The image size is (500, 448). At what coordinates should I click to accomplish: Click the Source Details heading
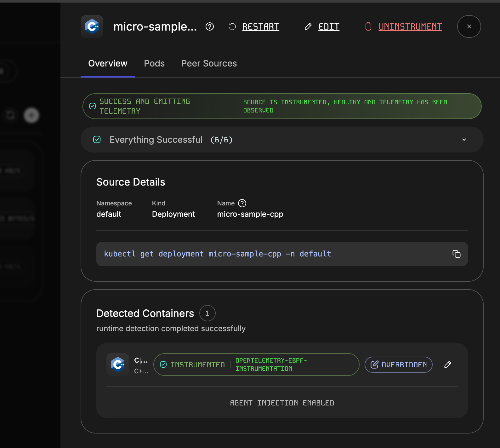131,182
